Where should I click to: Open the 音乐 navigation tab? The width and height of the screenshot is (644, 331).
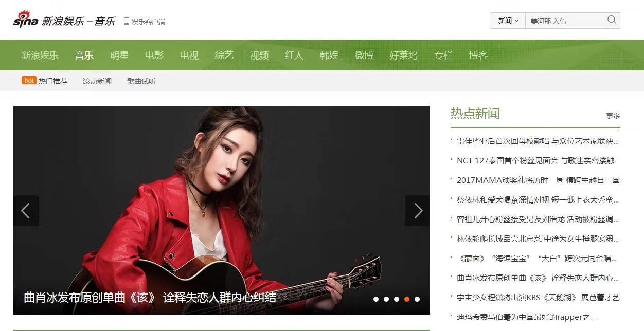coord(84,55)
